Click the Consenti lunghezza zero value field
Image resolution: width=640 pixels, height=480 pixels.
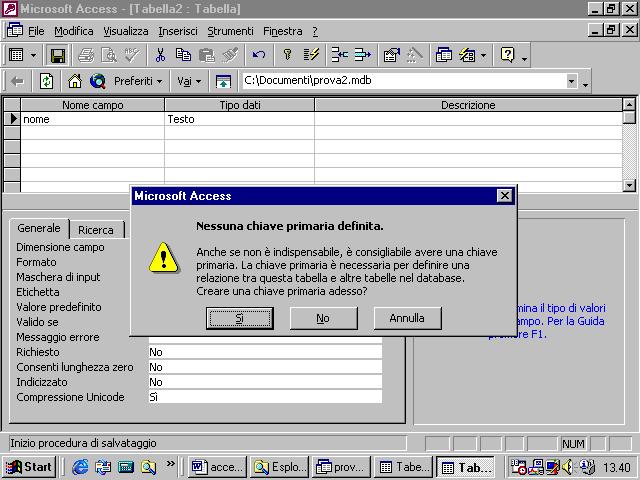(265, 367)
